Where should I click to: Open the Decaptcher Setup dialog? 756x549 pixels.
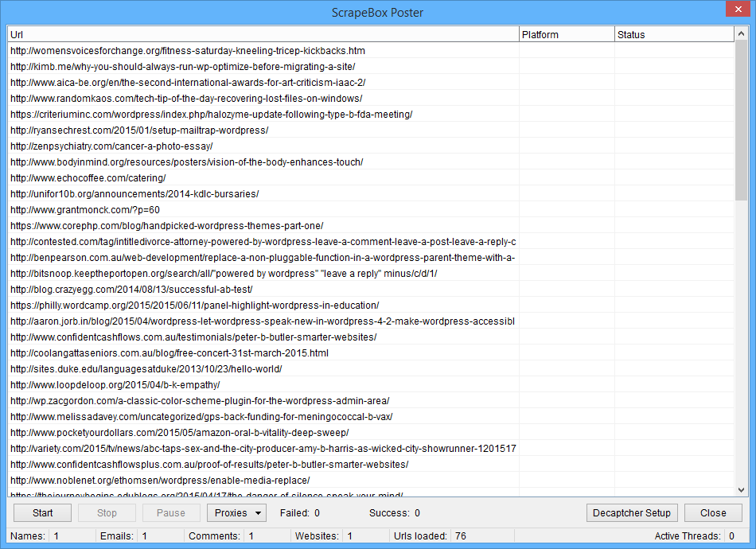click(x=632, y=512)
